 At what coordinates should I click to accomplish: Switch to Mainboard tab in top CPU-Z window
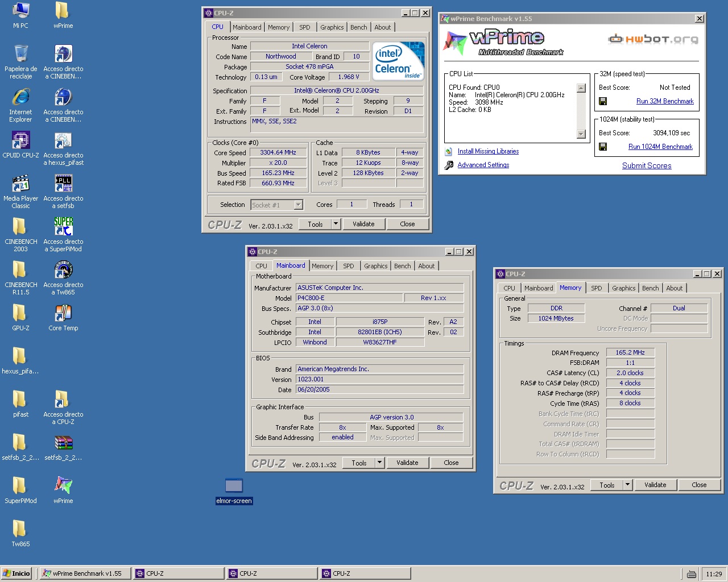[247, 27]
